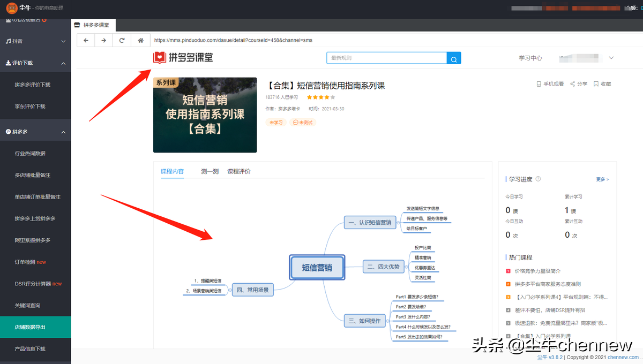Open 关键词查询 in sidebar

point(28,306)
